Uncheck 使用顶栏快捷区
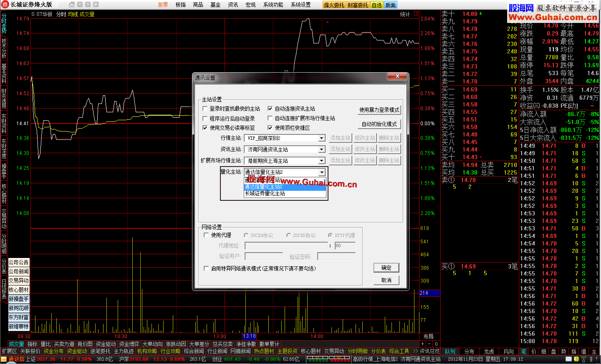This screenshot has height=364, width=601. (x=270, y=128)
